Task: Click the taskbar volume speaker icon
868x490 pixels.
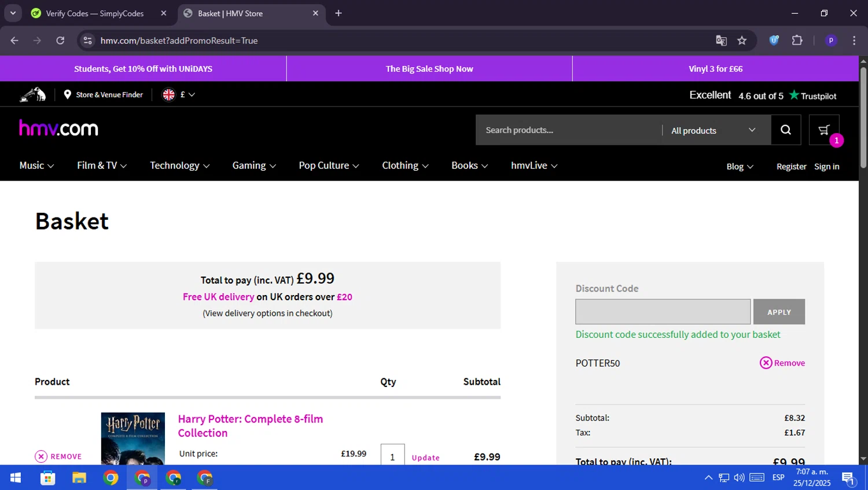Action: (739, 478)
